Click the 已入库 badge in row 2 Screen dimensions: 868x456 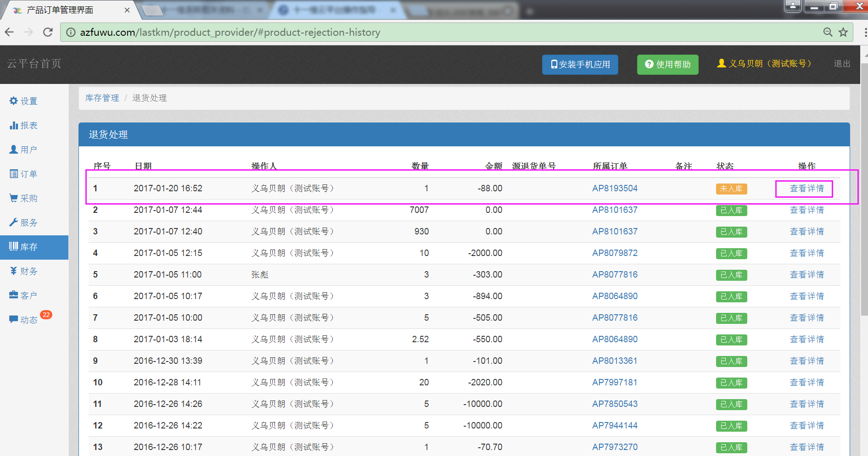point(731,211)
